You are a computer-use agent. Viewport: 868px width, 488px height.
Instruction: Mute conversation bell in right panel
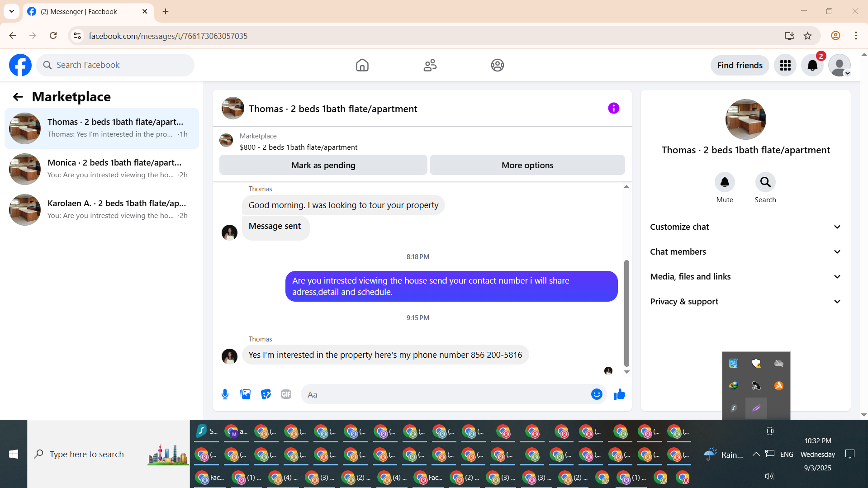coord(725,182)
